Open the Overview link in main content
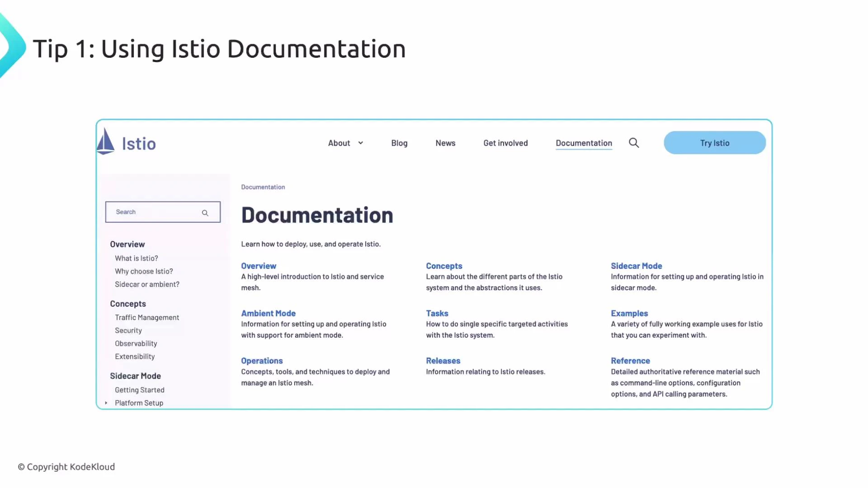This screenshot has height=488, width=868. tap(258, 266)
